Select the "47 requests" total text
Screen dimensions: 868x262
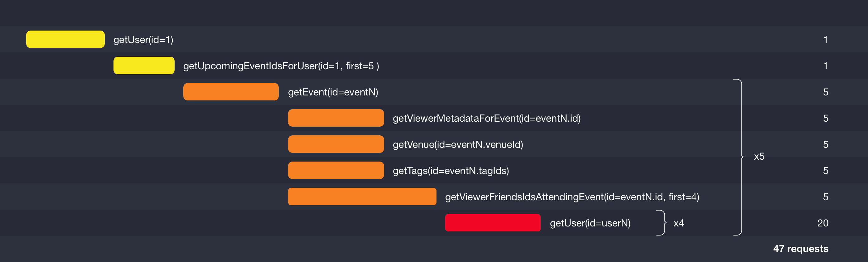(x=800, y=249)
